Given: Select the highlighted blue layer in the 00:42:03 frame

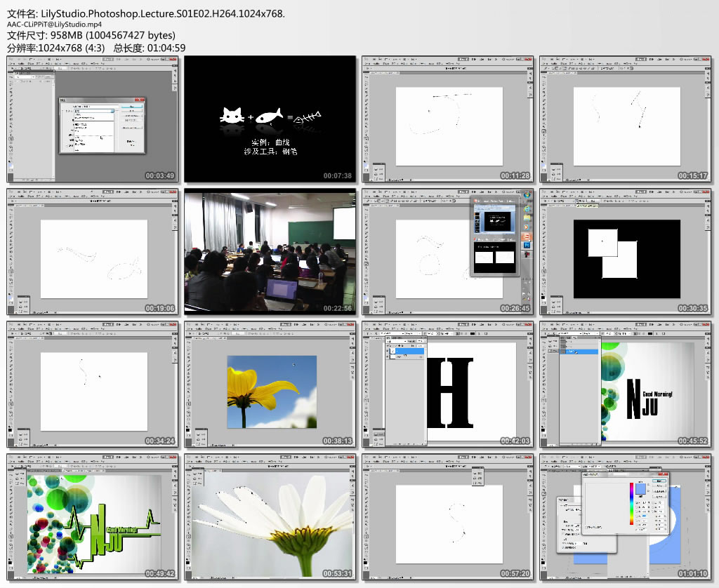Looking at the screenshot, I should pyautogui.click(x=410, y=350).
